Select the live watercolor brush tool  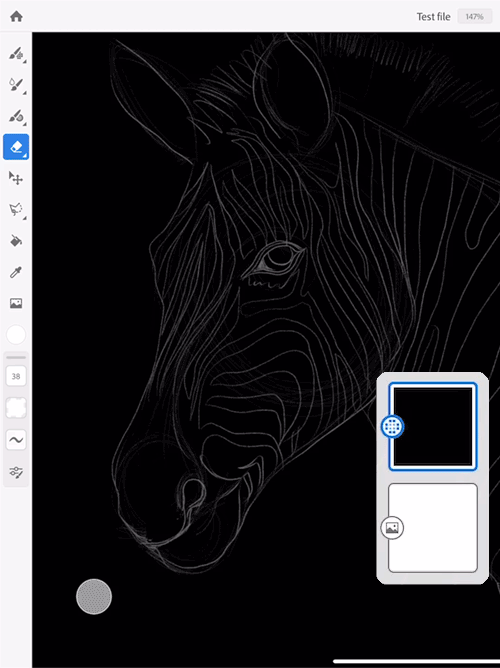point(16,85)
